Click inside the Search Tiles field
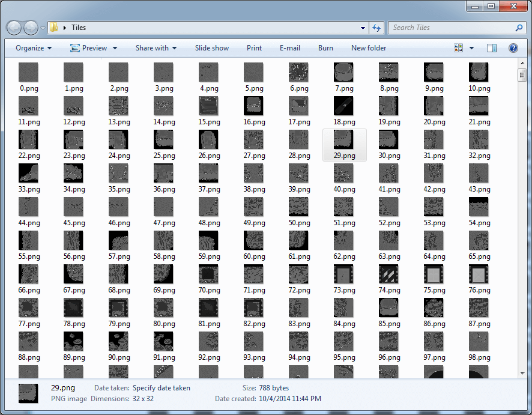This screenshot has height=415, width=532. tap(450, 28)
